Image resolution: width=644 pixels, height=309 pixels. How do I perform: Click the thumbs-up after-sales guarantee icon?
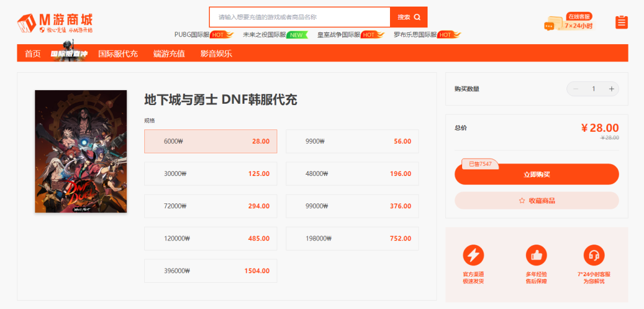[x=537, y=255]
